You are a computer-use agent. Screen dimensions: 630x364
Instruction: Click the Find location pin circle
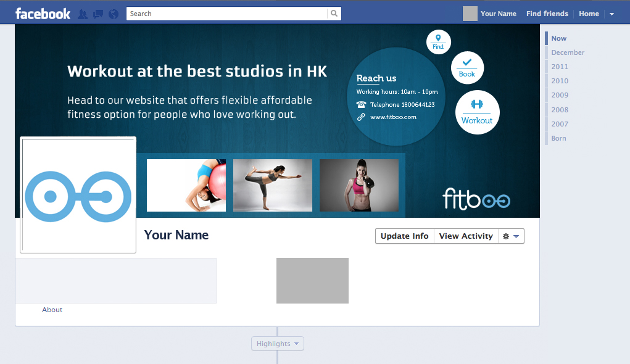tap(438, 42)
